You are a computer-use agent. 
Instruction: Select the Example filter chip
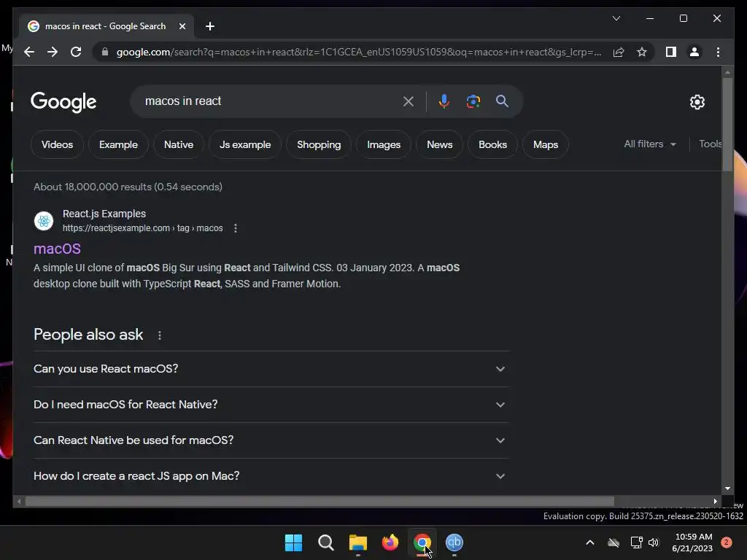(118, 145)
